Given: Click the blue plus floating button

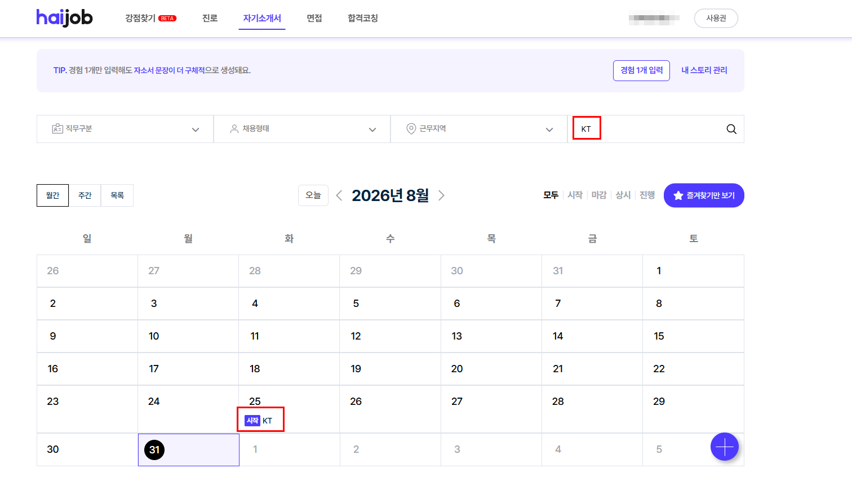Looking at the screenshot, I should [x=725, y=447].
